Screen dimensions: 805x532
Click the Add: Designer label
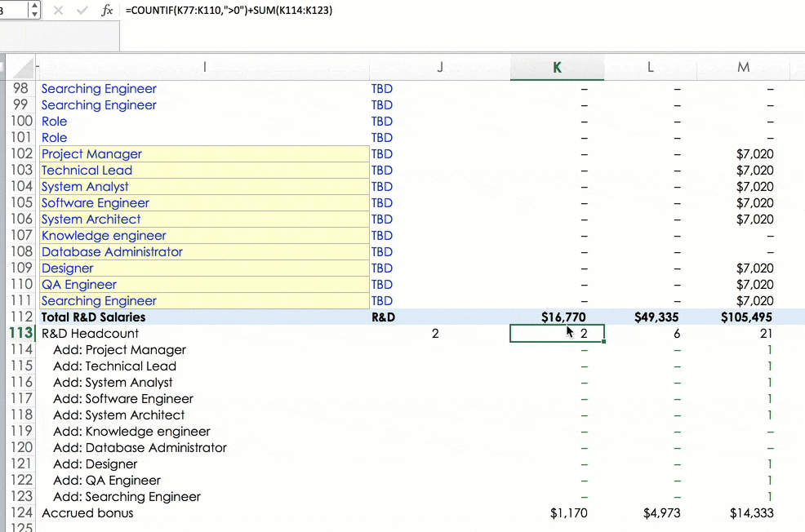pyautogui.click(x=95, y=464)
